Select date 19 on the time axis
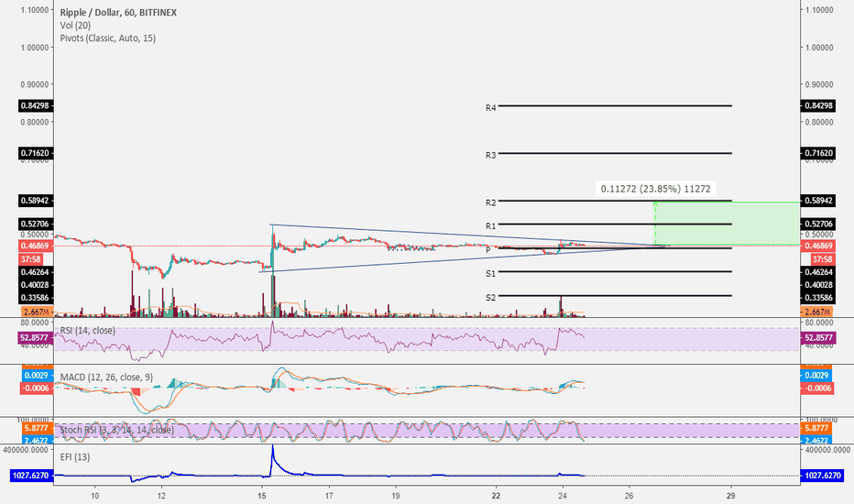Viewport: 854px width, 504px height. [396, 496]
